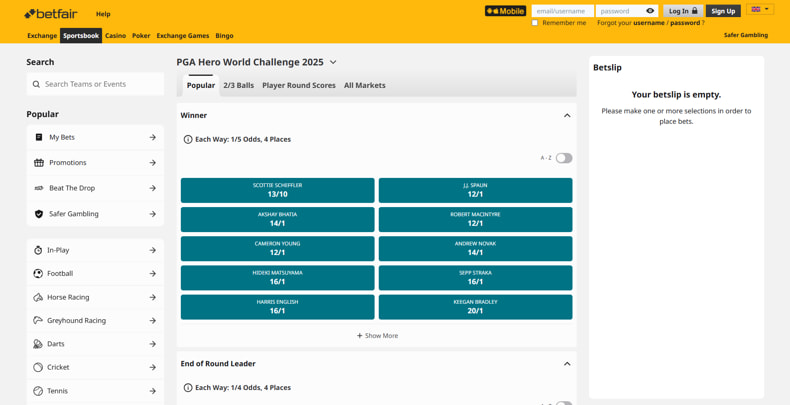Viewport: 790px width, 405px height.
Task: Toggle password visibility eye icon
Action: [650, 11]
